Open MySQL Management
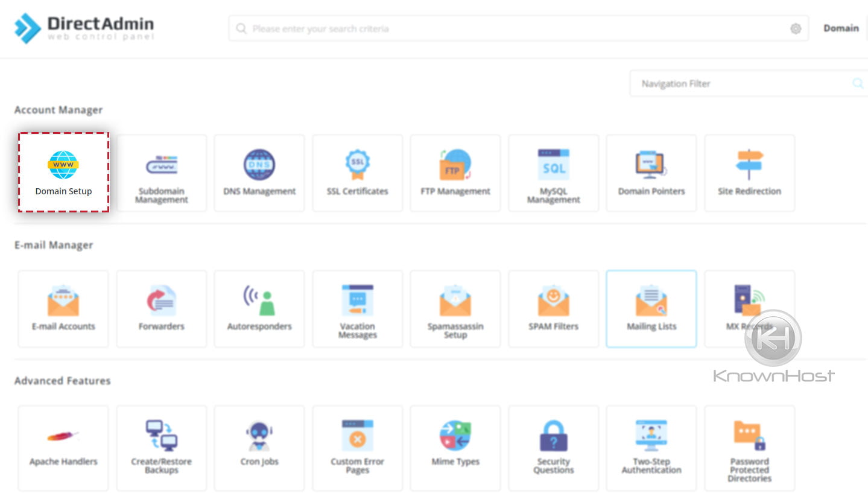The image size is (868, 496). click(x=553, y=173)
